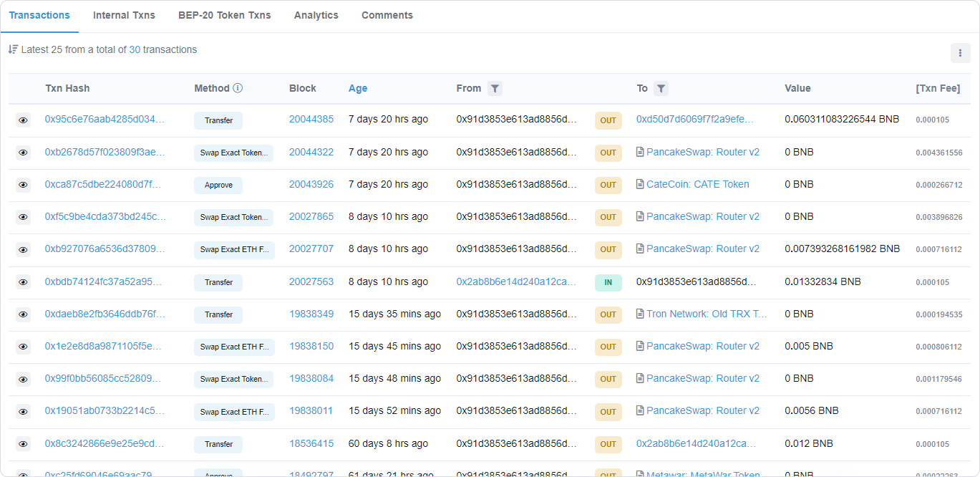Open block 20027865
Screen dimensions: 980x477
point(311,216)
